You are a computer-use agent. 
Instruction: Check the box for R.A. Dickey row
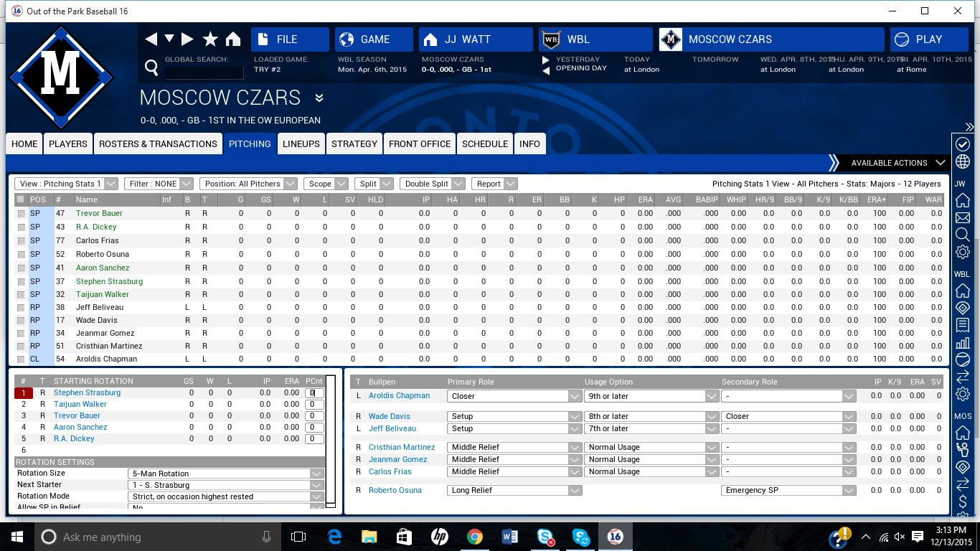pyautogui.click(x=22, y=227)
